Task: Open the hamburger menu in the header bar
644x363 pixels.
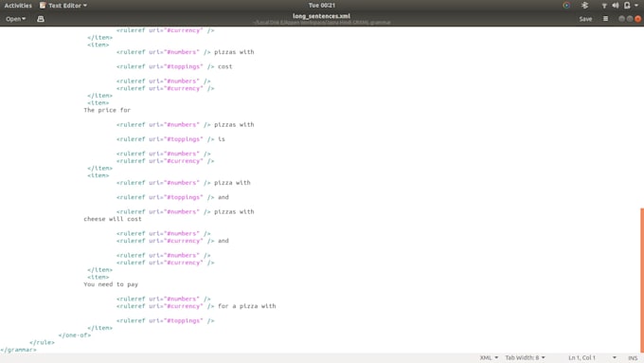Action: tap(605, 19)
